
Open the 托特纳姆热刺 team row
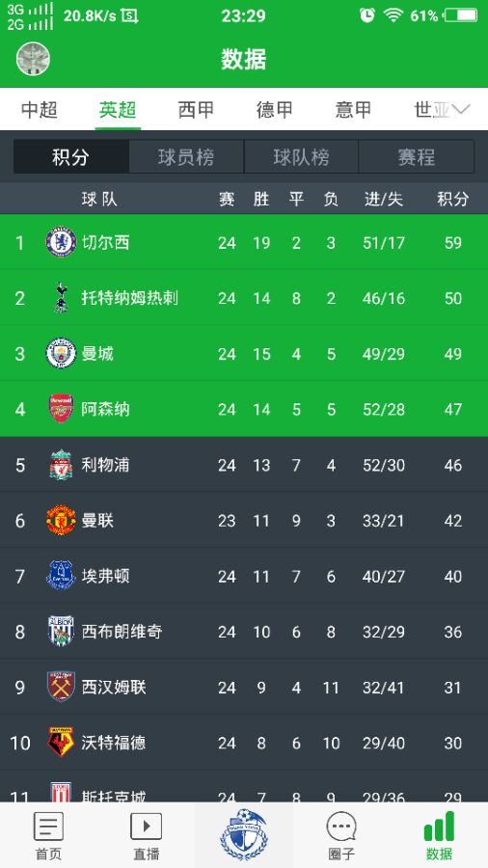tap(244, 297)
